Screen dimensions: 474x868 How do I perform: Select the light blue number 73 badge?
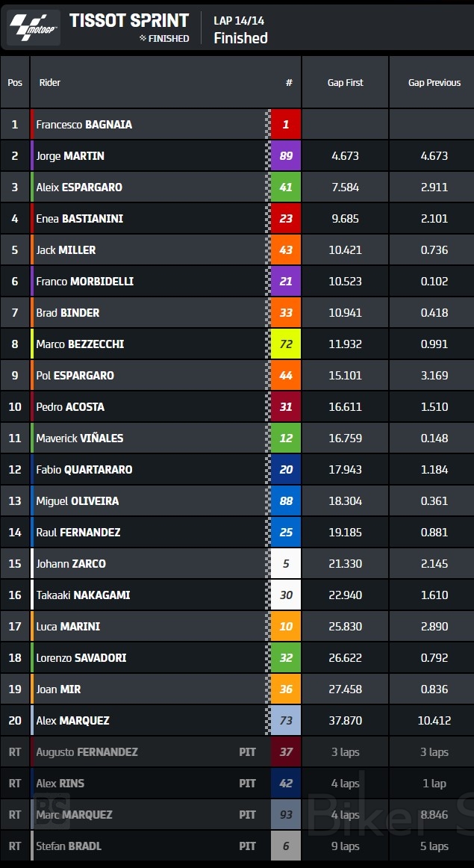coord(286,721)
